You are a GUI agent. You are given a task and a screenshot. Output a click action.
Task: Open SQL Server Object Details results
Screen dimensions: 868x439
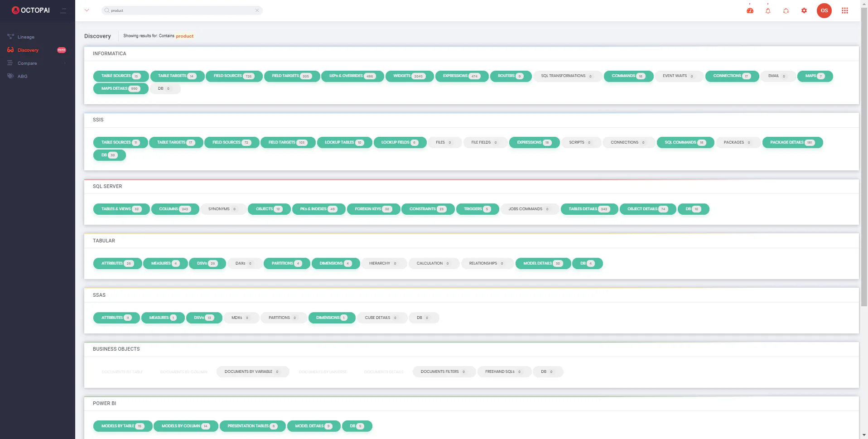(x=648, y=209)
